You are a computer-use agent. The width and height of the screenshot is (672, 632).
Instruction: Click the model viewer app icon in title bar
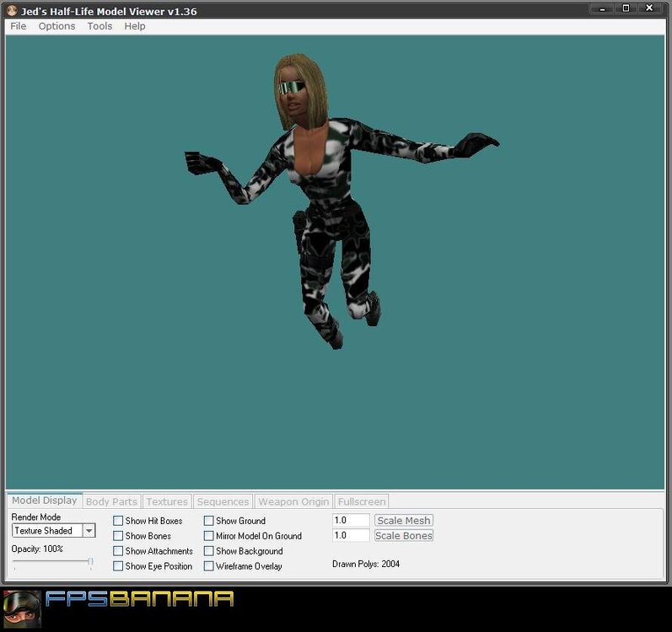click(x=12, y=11)
